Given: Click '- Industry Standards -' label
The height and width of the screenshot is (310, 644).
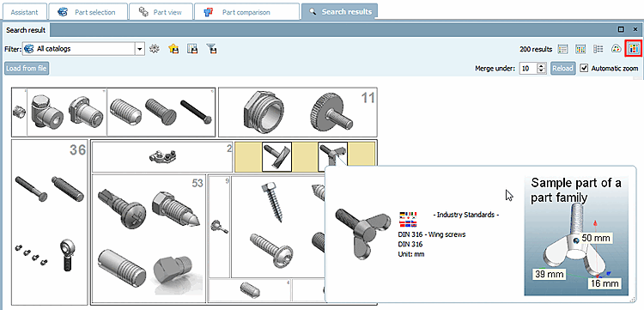Looking at the screenshot, I should coord(466,215).
